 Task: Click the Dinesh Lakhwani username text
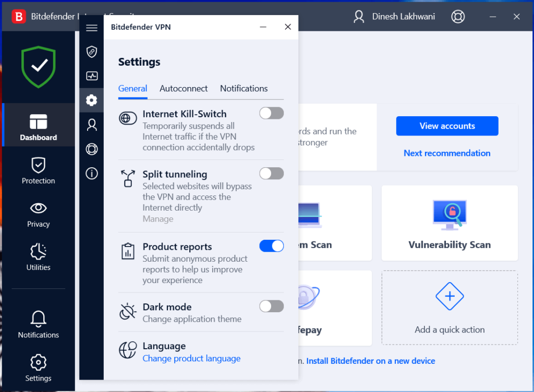point(403,16)
